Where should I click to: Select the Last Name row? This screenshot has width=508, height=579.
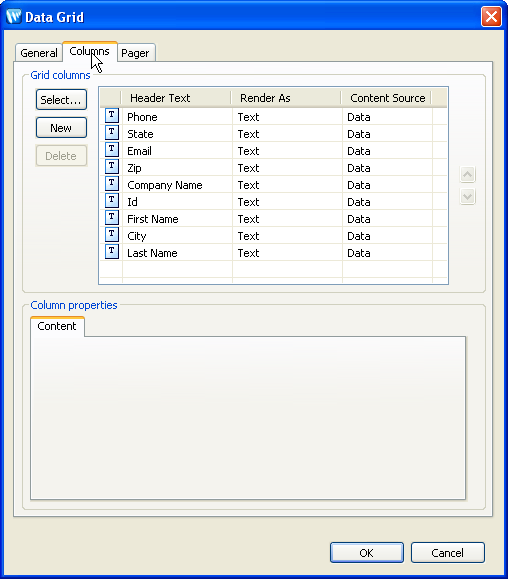pyautogui.click(x=273, y=253)
